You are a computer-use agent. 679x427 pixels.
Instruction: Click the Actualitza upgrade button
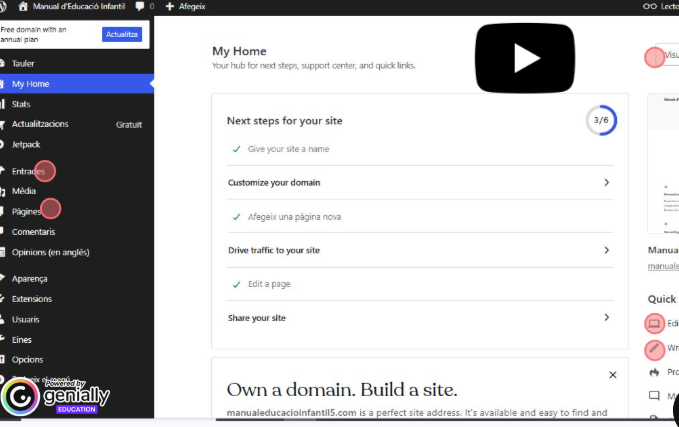click(122, 34)
